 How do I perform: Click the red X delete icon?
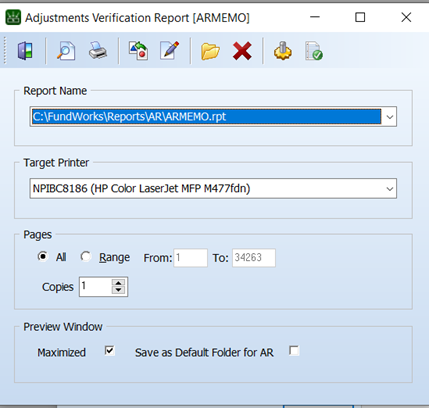242,51
